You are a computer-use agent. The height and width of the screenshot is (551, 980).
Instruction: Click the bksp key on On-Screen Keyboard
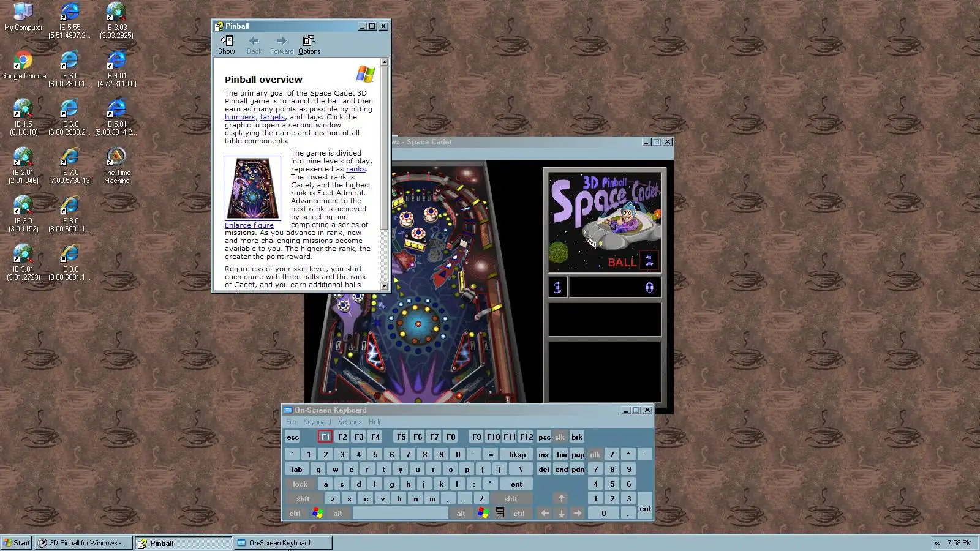tap(517, 454)
